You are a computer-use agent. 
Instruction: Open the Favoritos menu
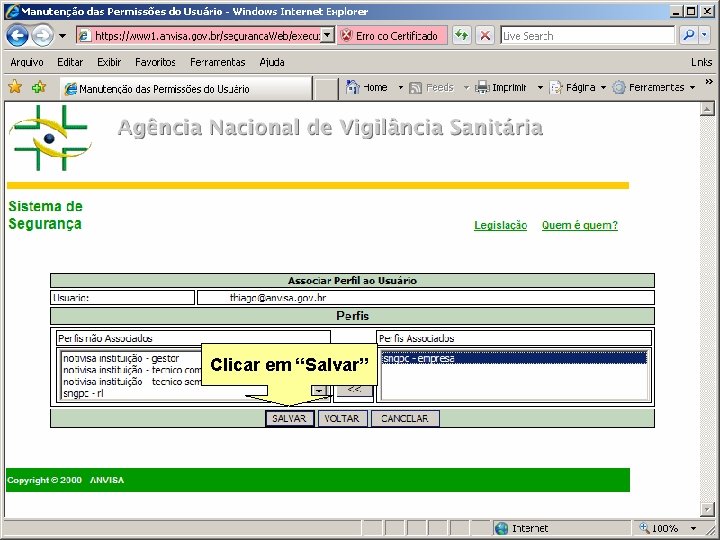tap(155, 62)
